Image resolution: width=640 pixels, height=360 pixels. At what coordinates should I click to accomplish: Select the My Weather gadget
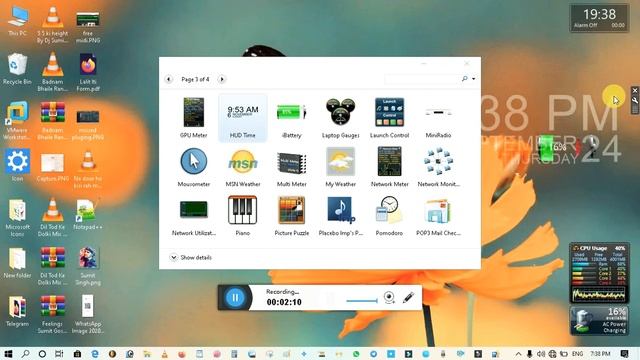coord(340,167)
